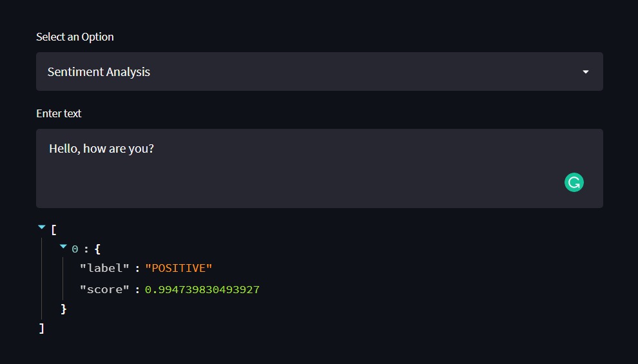Click the closing curly brace
The image size is (638, 364).
tap(63, 309)
